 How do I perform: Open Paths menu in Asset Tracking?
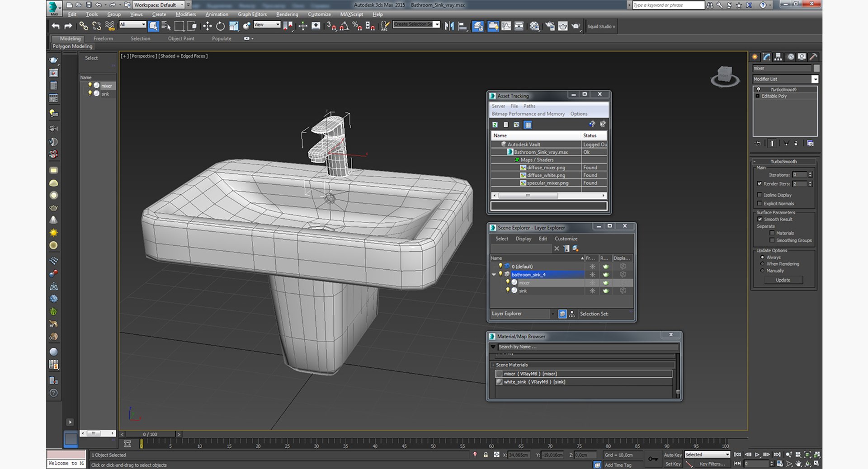coord(529,106)
